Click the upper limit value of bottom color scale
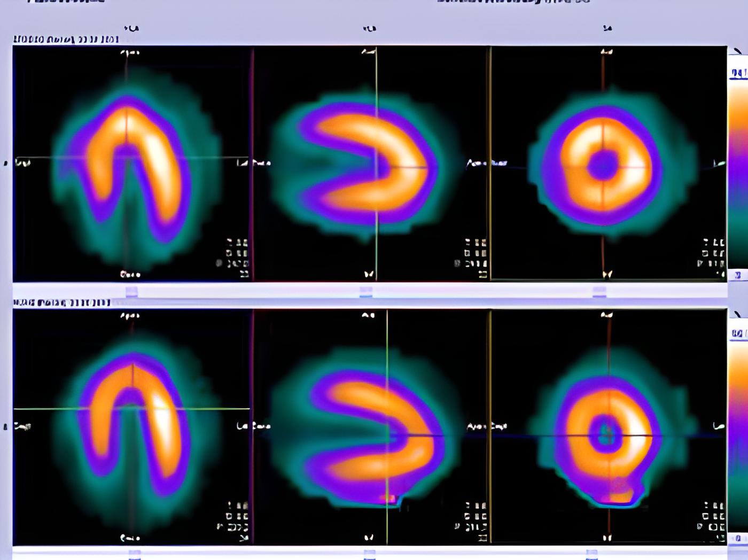This screenshot has width=748, height=560. [x=738, y=333]
